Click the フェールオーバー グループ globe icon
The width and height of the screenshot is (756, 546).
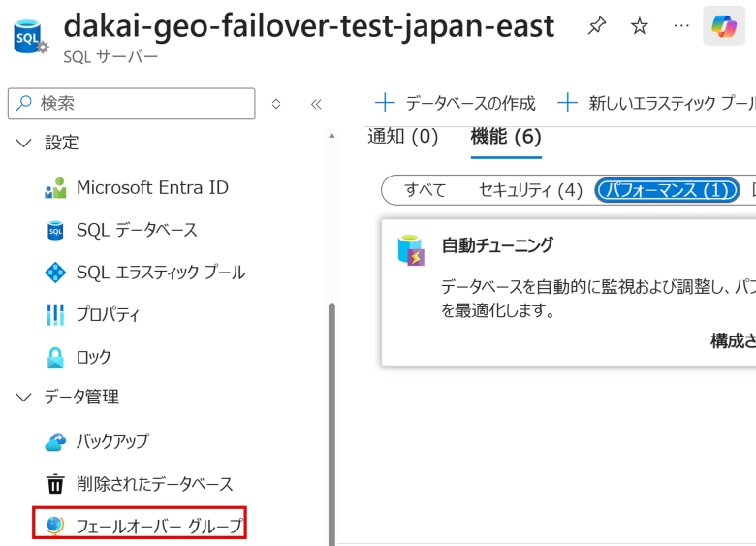55,526
